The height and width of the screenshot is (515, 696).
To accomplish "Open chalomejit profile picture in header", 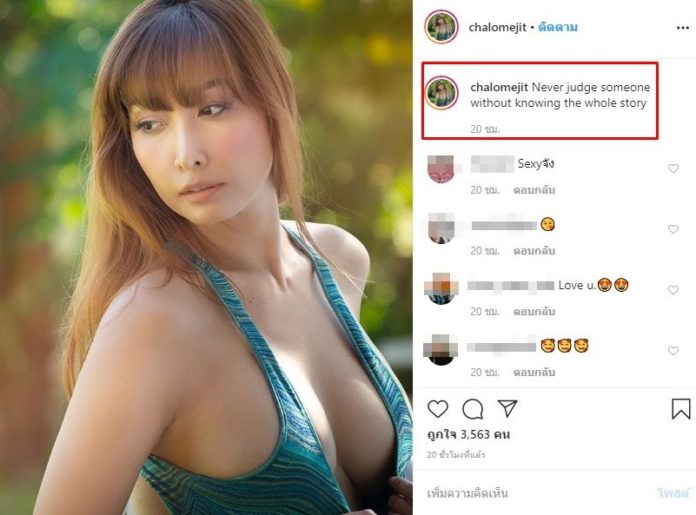I will tap(441, 27).
